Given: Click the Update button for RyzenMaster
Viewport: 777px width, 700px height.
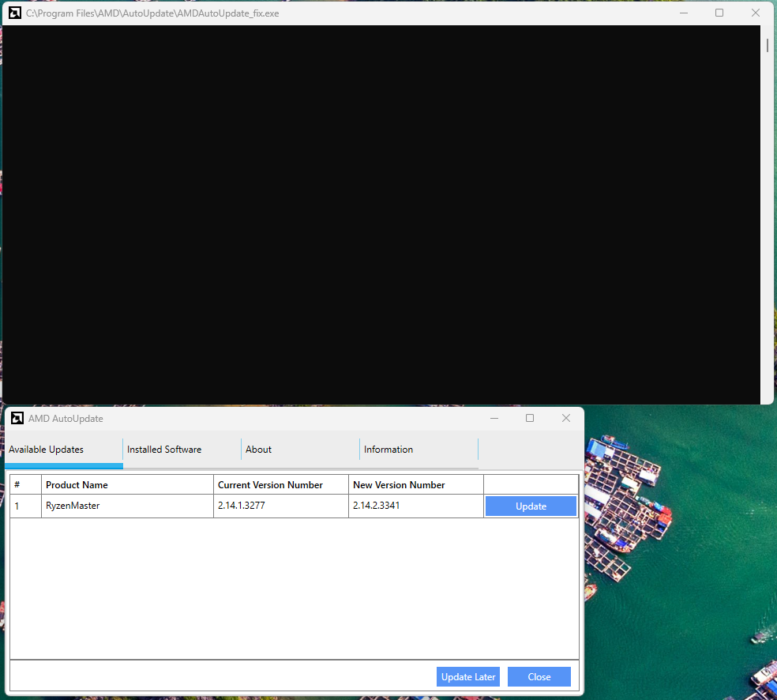Looking at the screenshot, I should tap(531, 506).
